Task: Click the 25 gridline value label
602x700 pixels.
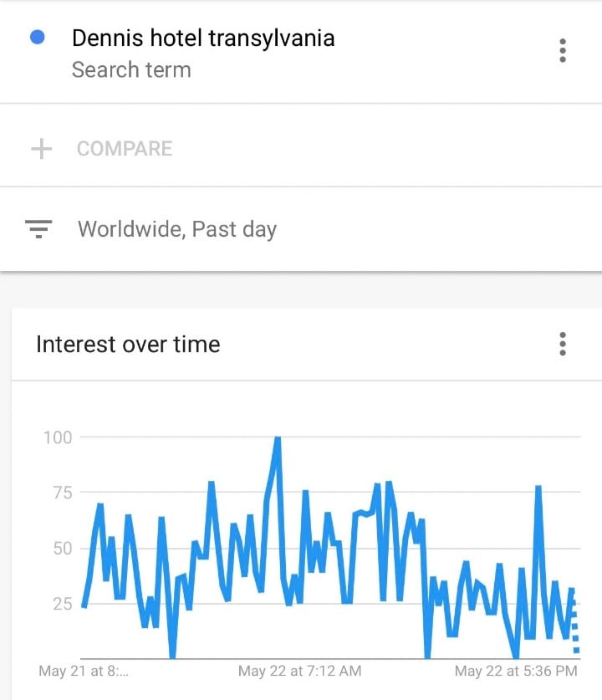Action: point(62,604)
